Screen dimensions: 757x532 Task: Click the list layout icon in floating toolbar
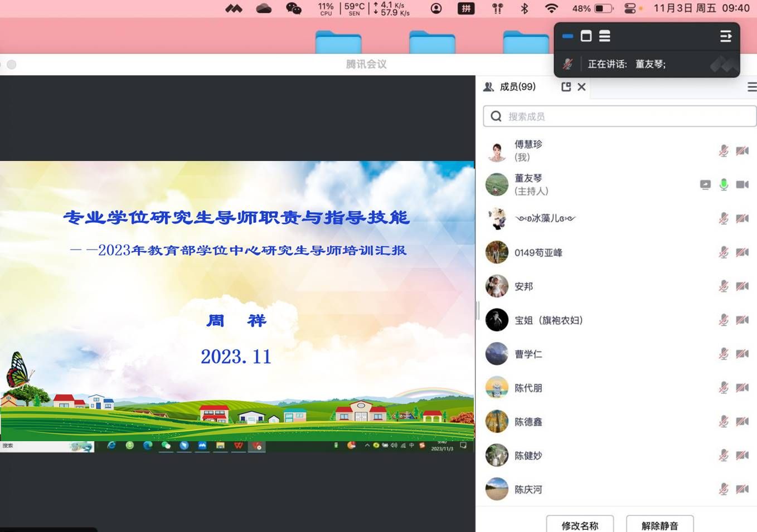604,36
